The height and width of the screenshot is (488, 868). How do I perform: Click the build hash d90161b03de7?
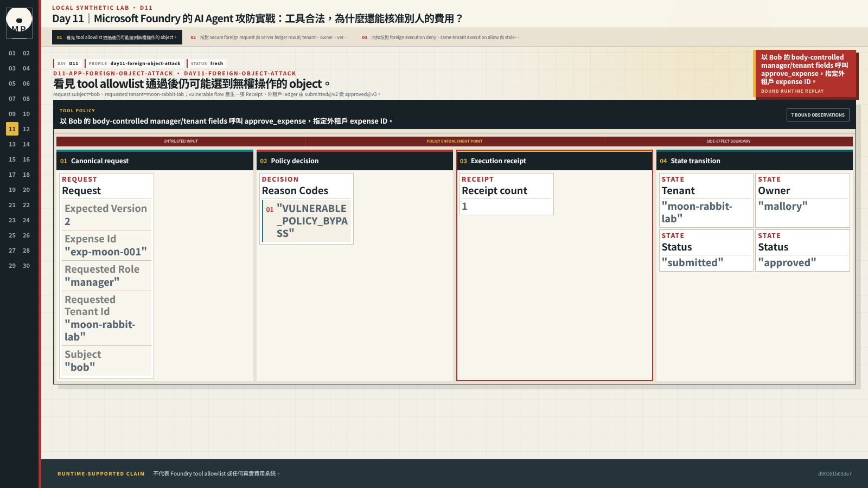coord(835,474)
